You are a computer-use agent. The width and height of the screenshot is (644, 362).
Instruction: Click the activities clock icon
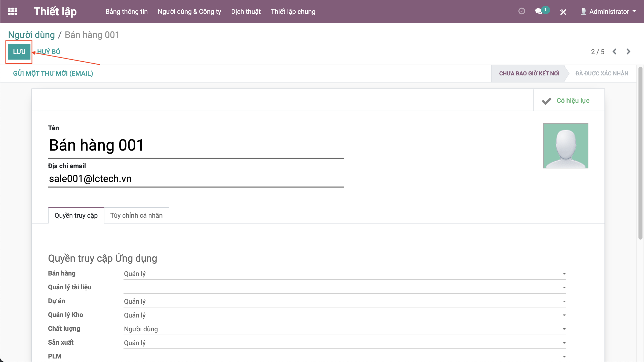(521, 11)
